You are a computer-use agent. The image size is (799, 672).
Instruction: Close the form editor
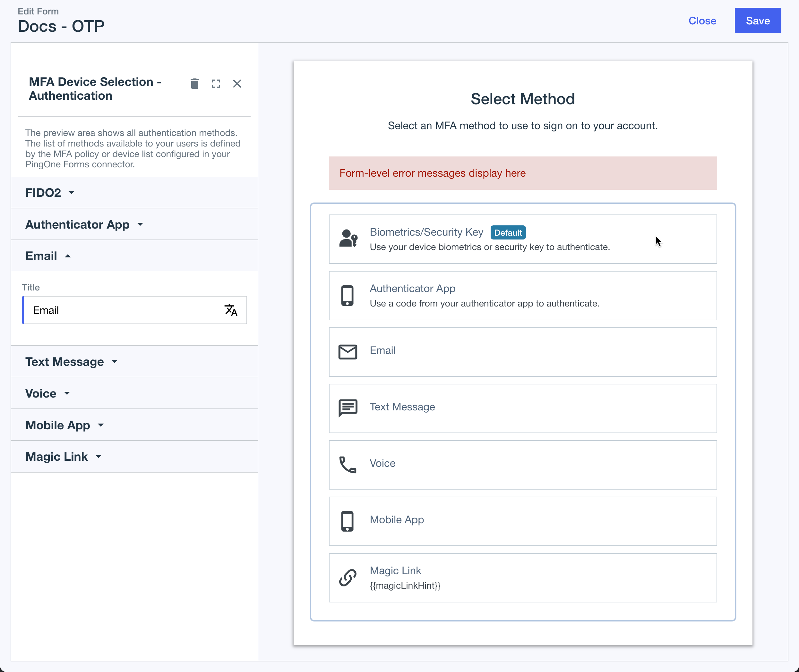pos(702,21)
